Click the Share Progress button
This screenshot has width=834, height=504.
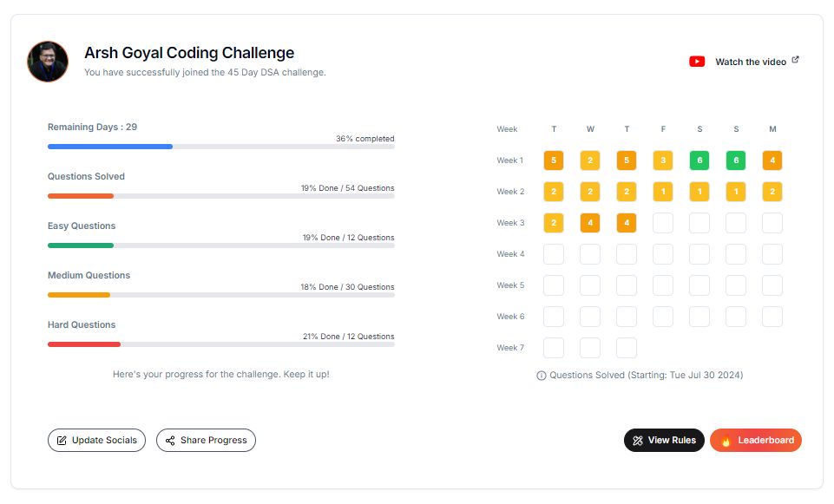tap(206, 440)
